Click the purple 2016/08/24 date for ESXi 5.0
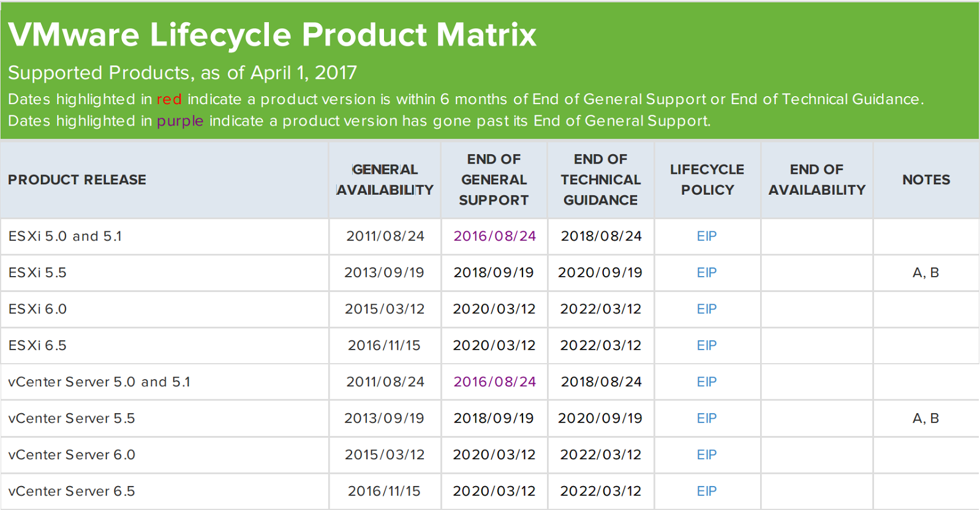The height and width of the screenshot is (510, 980). coord(494,236)
